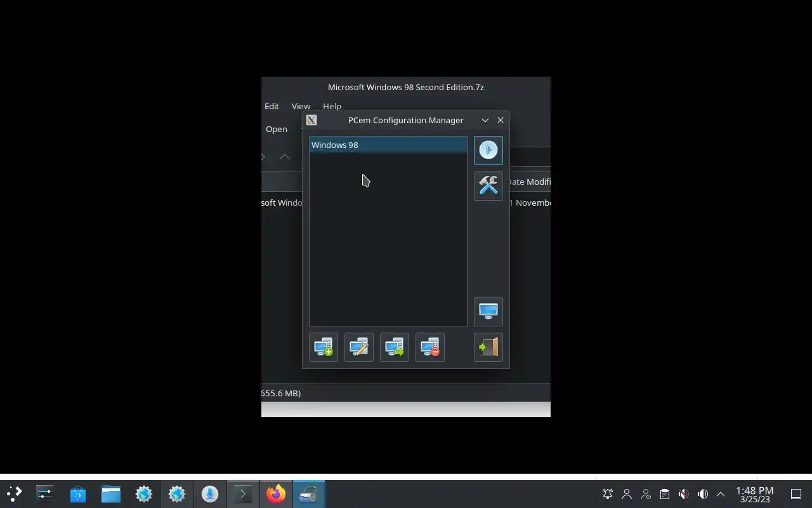Screen dimensions: 812x508
Task: Switch to the PCem taskbar entry
Action: pyautogui.click(x=309, y=494)
